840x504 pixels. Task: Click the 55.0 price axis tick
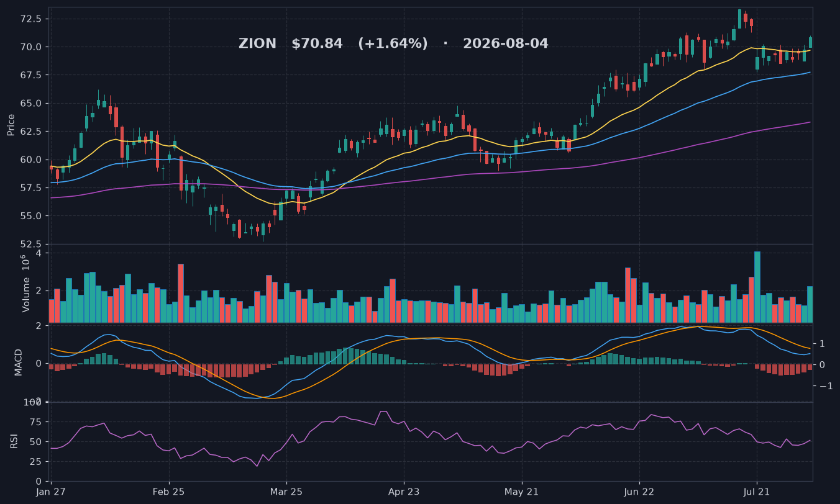(x=30, y=216)
